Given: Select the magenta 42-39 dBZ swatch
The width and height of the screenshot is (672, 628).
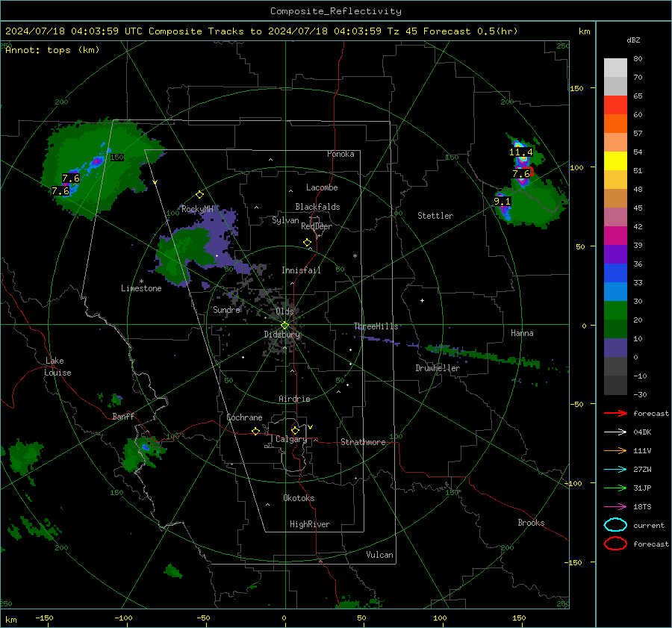Looking at the screenshot, I should tap(615, 236).
